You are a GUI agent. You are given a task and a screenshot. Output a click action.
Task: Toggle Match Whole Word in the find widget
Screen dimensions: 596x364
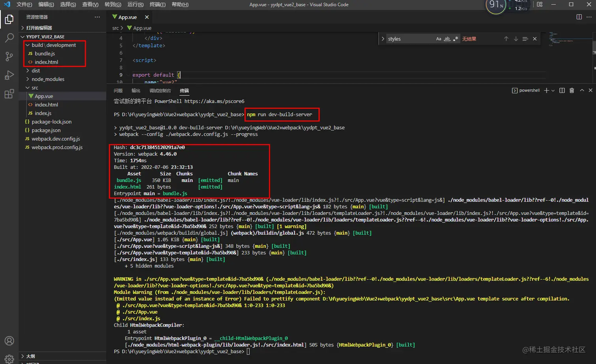click(447, 39)
